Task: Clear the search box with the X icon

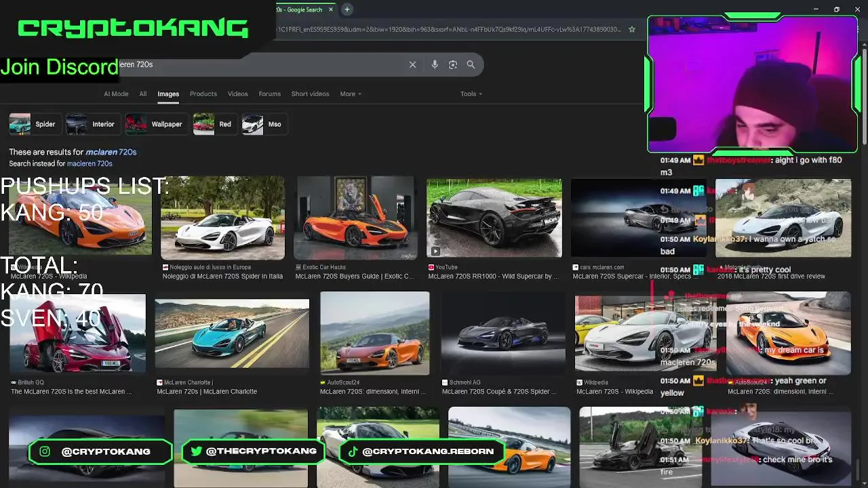Action: pyautogui.click(x=412, y=64)
